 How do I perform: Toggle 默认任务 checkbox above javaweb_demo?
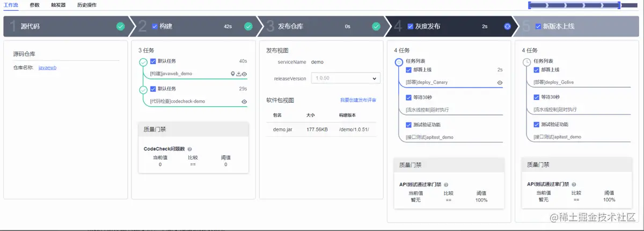pyautogui.click(x=153, y=61)
